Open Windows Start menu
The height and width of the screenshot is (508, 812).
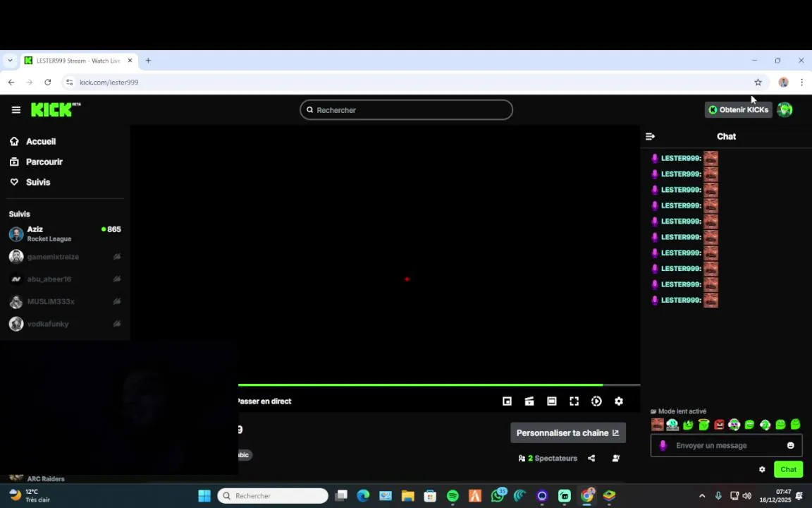pos(204,495)
